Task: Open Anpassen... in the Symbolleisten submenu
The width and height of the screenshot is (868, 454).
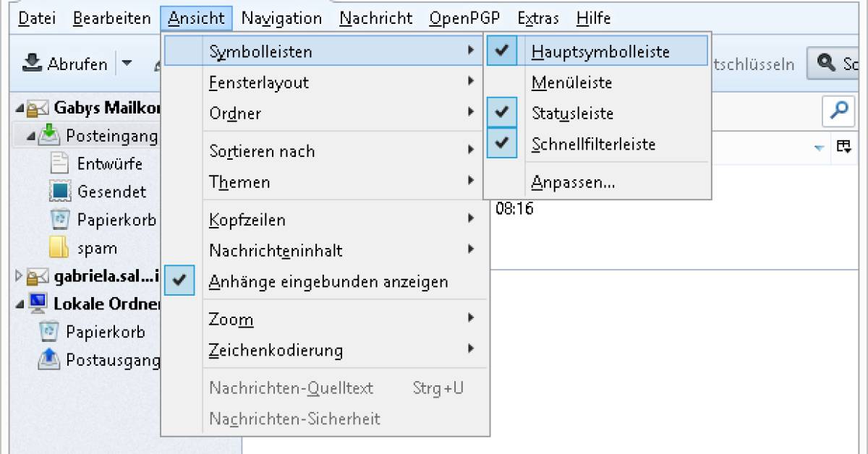Action: click(596, 182)
